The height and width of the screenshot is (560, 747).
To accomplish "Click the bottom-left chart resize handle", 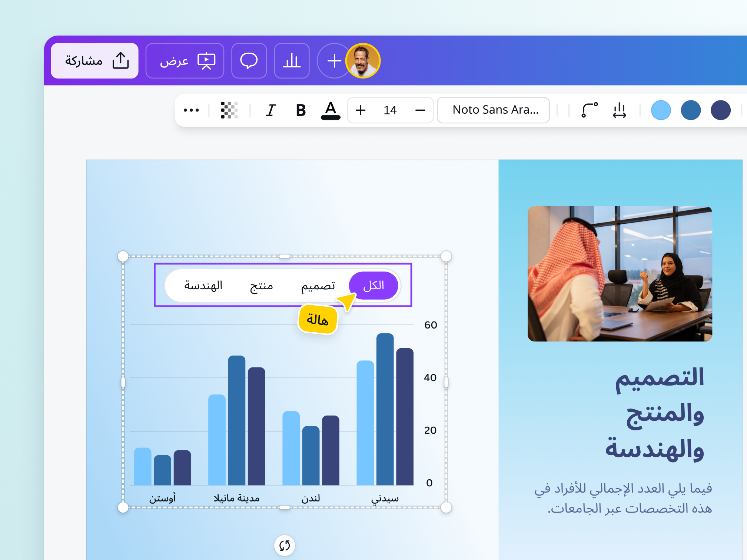I will 123,507.
